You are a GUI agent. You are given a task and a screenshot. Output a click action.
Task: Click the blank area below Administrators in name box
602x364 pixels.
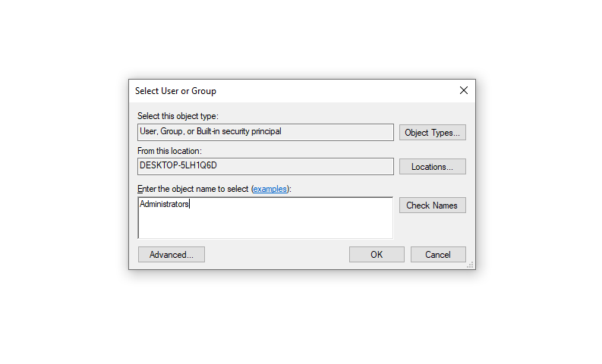click(265, 225)
